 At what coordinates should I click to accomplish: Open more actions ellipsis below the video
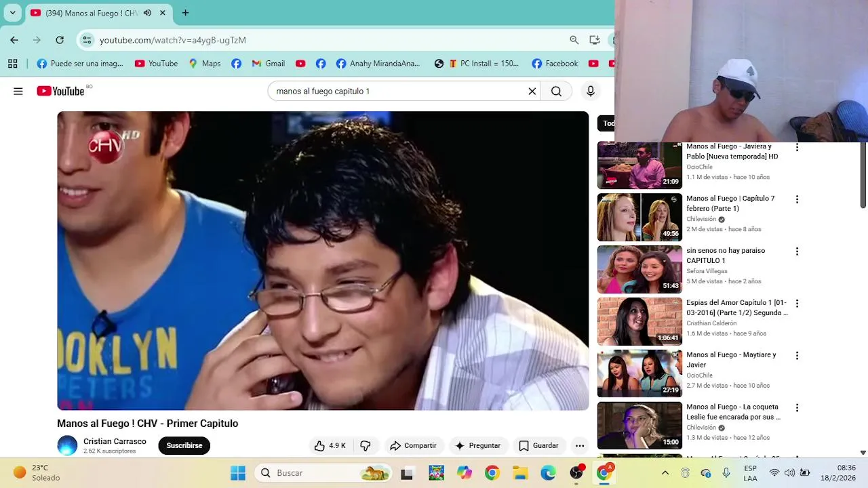pyautogui.click(x=580, y=445)
